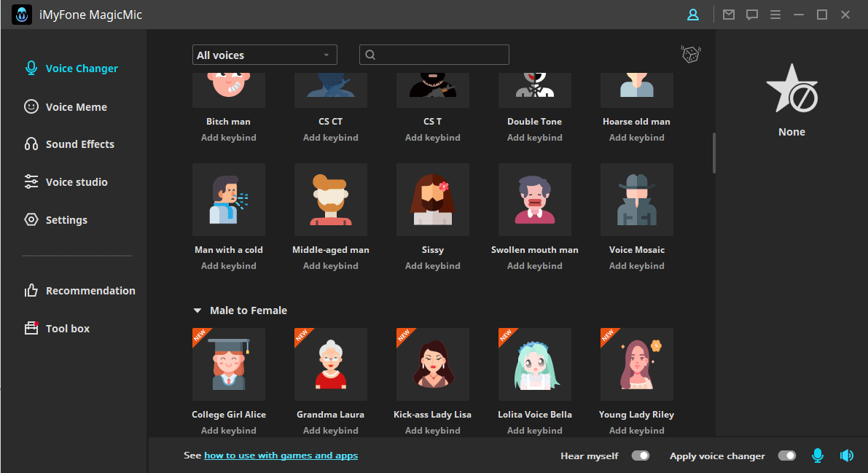Collapse the Male to Female section

click(x=197, y=310)
